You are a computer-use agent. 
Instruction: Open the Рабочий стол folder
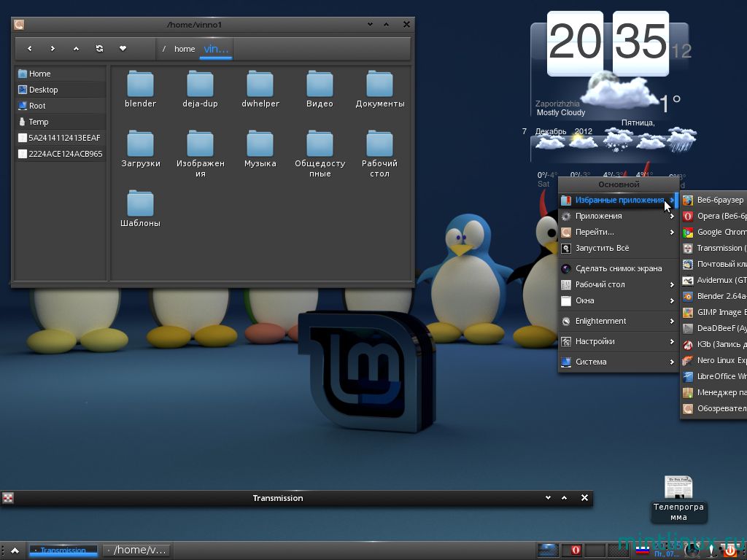[379, 154]
